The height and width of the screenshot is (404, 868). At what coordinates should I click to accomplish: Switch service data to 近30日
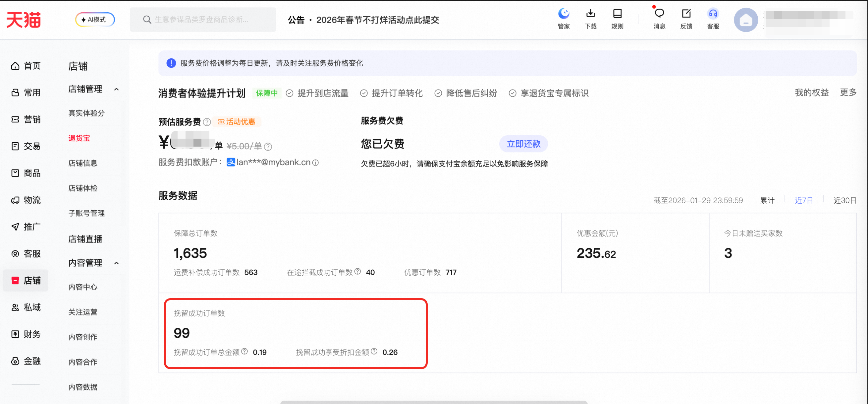[845, 201]
